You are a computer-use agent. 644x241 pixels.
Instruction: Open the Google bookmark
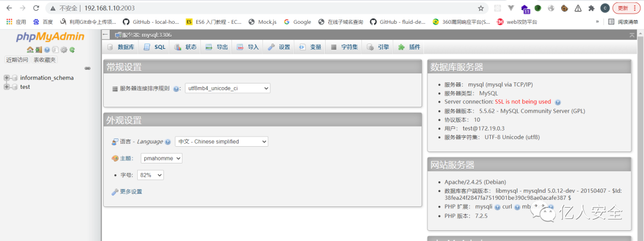[x=298, y=21]
